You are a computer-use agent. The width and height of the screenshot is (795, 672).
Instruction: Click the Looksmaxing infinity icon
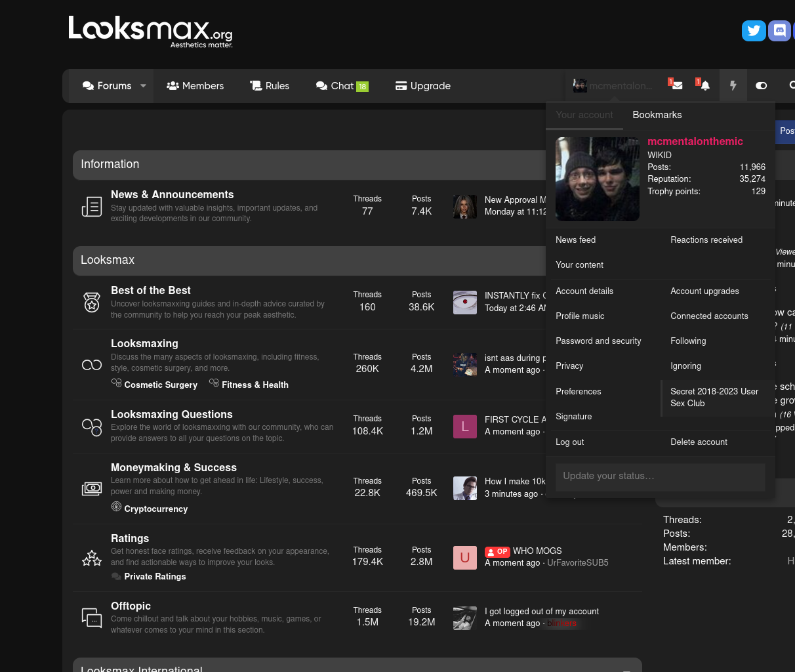(x=92, y=365)
